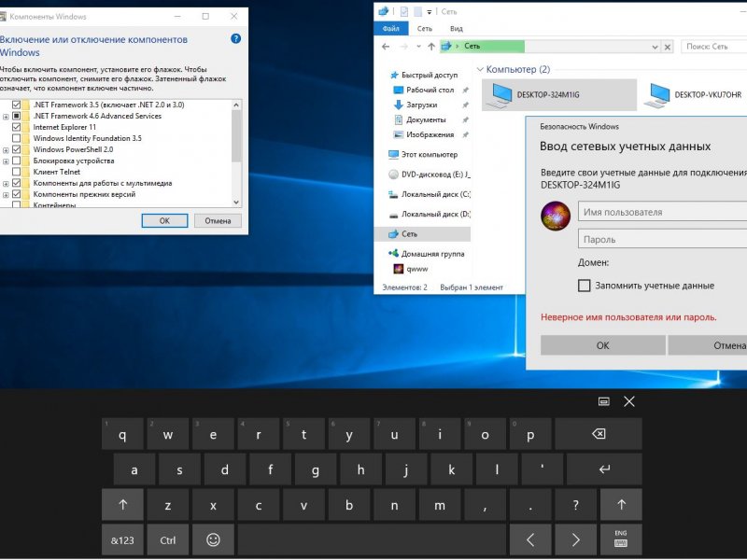Go up one folder level in explorer
This screenshot has width=747, height=560.
click(x=431, y=46)
